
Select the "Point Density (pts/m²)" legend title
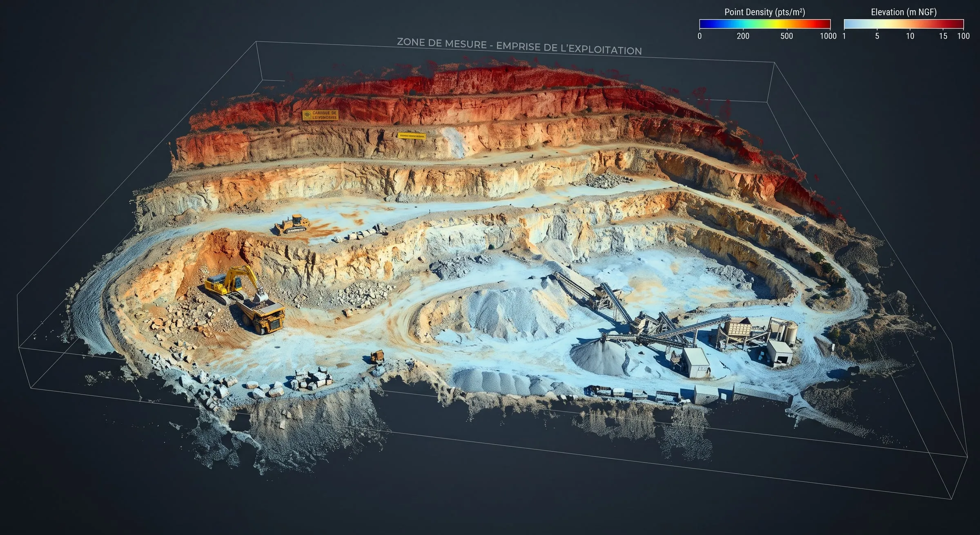(765, 12)
